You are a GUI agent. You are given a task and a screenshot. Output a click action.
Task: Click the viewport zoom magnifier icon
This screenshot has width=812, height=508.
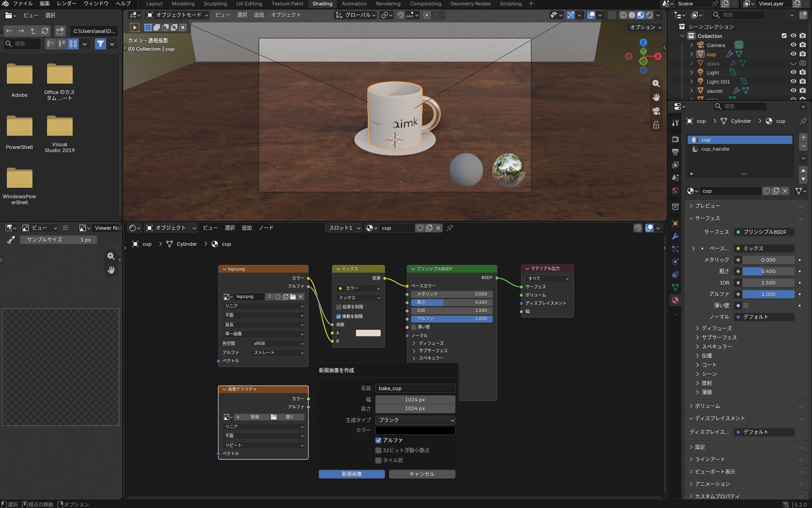tap(656, 84)
